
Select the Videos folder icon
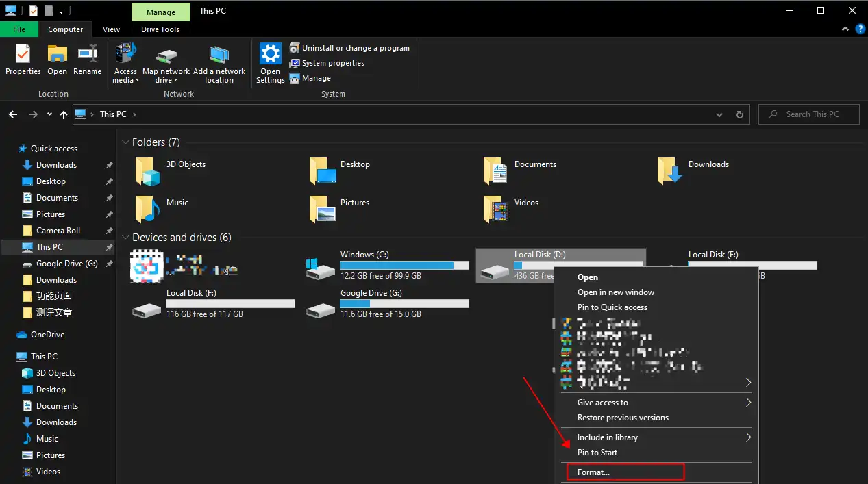click(495, 209)
